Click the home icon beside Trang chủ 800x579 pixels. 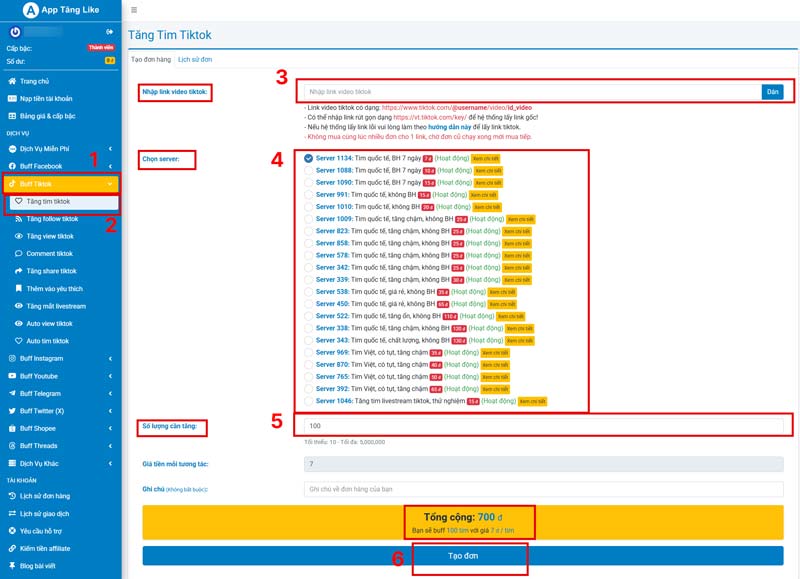(x=12, y=81)
